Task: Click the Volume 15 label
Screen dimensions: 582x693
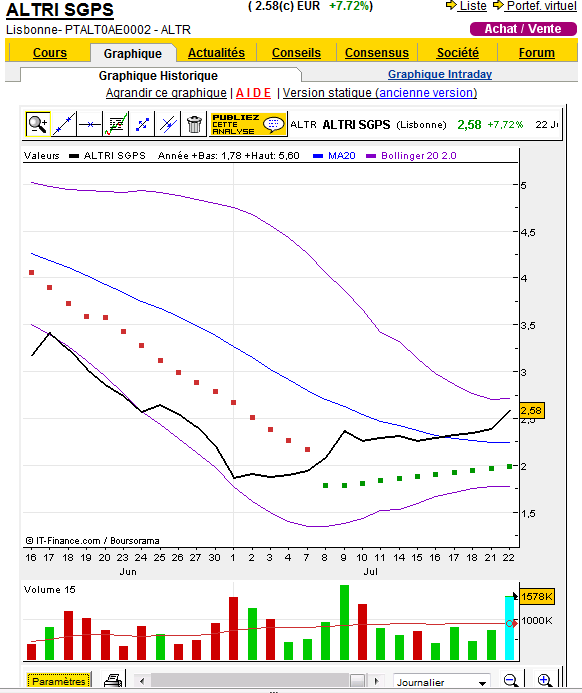Action: [49, 590]
